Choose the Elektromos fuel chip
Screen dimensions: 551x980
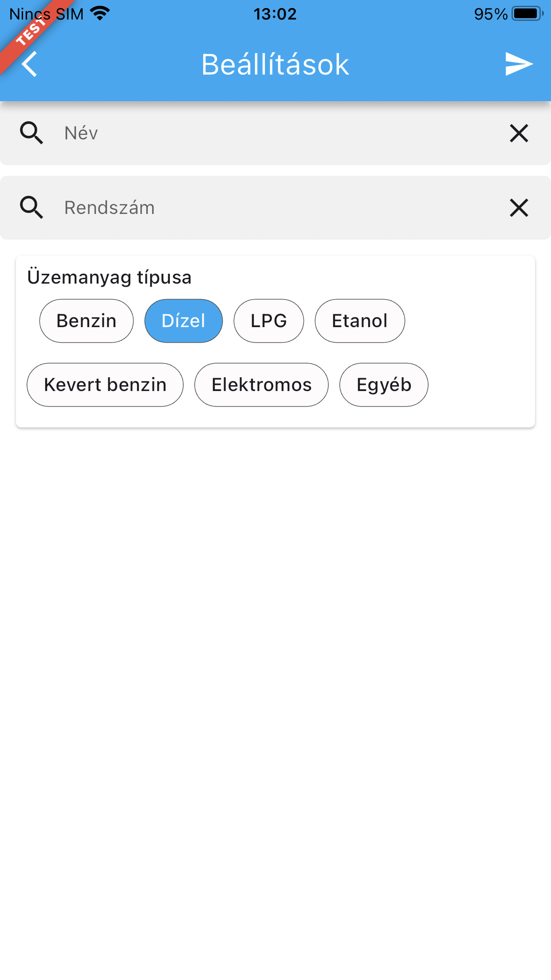(261, 385)
